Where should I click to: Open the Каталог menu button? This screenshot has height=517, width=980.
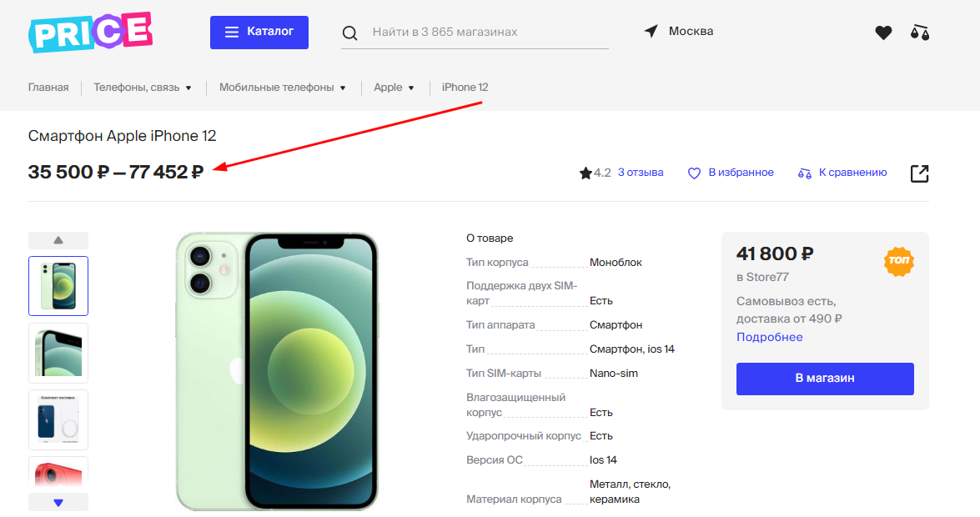click(x=259, y=32)
